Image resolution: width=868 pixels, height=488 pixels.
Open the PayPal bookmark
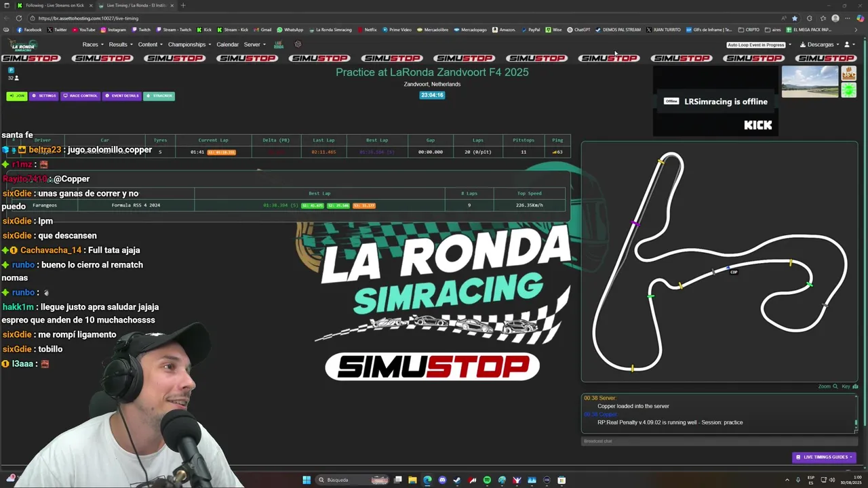pyautogui.click(x=530, y=30)
